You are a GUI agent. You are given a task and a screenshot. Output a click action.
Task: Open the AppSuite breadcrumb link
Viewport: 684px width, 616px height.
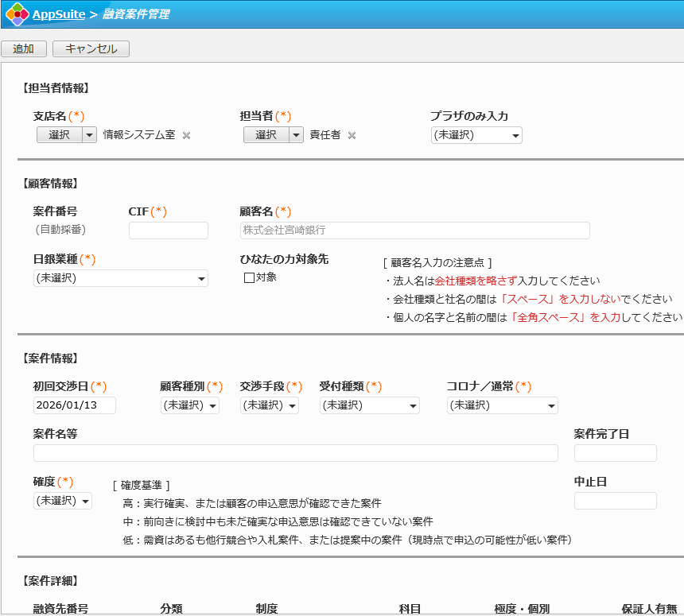(59, 14)
